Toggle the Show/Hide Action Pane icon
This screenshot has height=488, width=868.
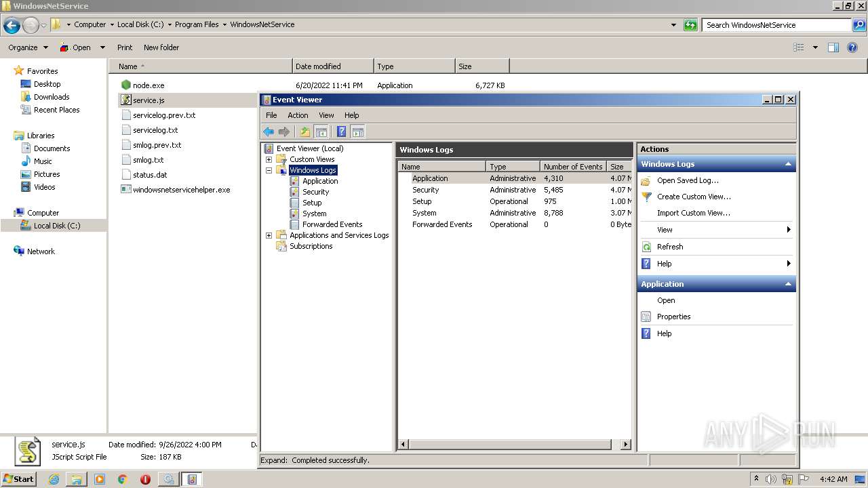tap(358, 131)
